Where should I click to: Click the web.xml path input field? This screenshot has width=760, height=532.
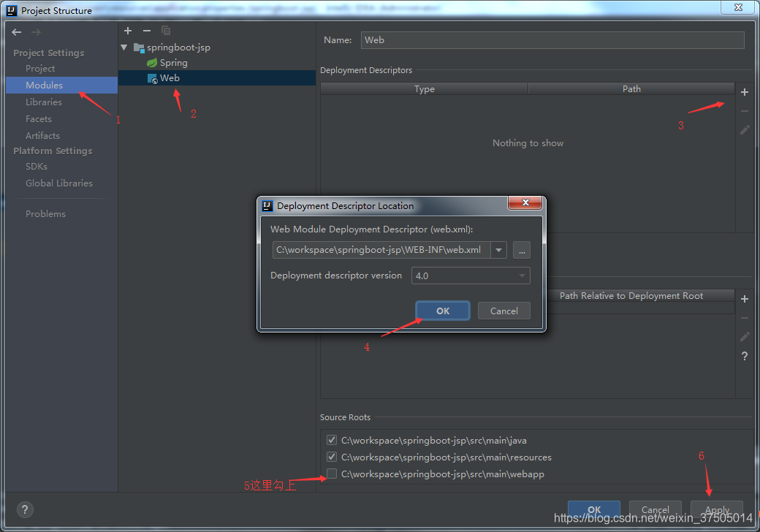[381, 250]
